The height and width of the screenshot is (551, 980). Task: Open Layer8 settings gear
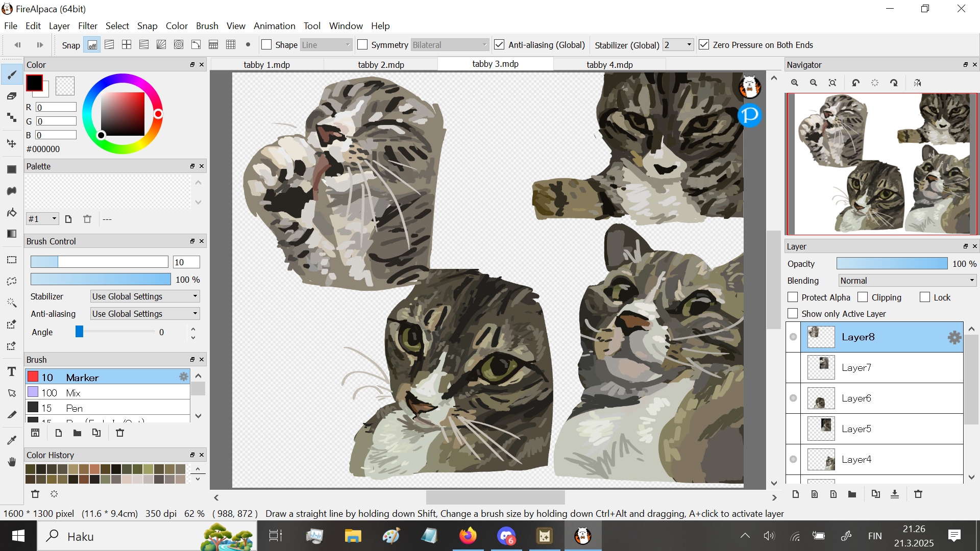coord(954,337)
